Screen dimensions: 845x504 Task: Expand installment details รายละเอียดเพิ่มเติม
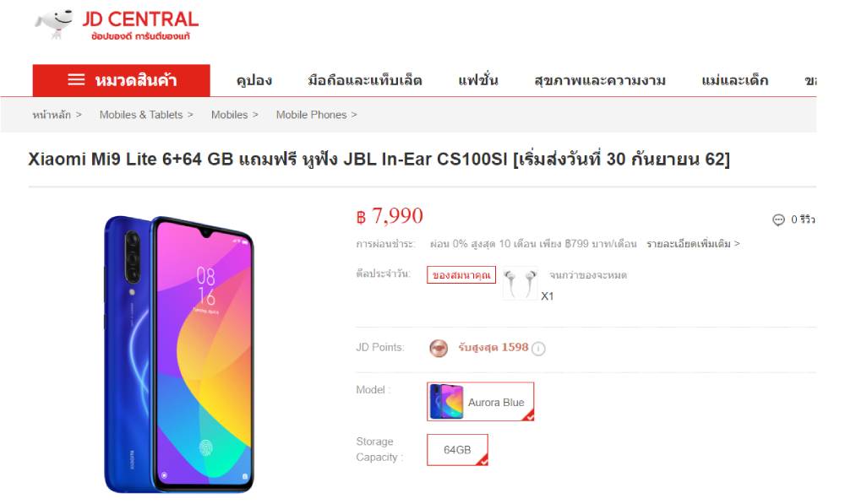pyautogui.click(x=693, y=244)
